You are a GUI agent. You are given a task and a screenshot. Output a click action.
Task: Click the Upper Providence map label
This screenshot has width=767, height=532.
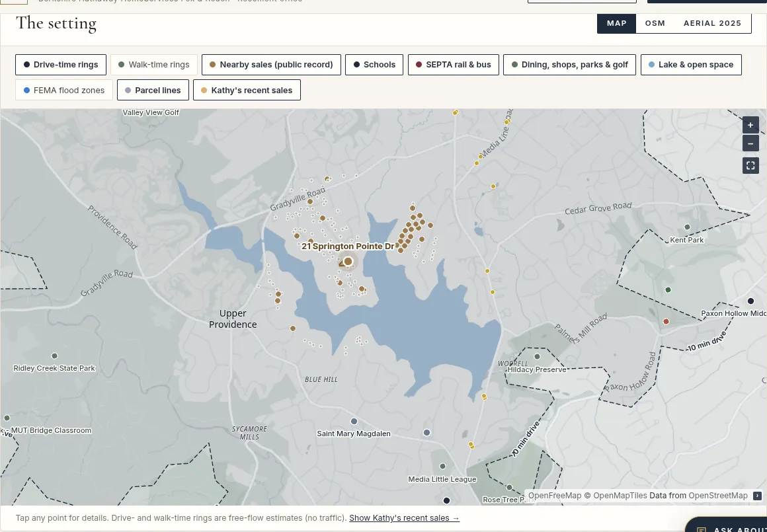(x=233, y=319)
